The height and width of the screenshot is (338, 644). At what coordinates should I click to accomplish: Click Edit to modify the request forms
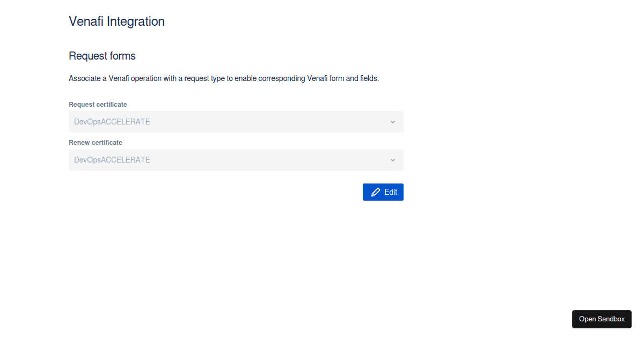click(x=383, y=192)
